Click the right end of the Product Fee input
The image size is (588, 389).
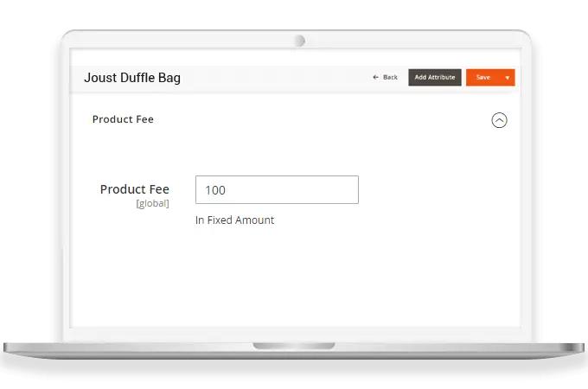pyautogui.click(x=346, y=190)
